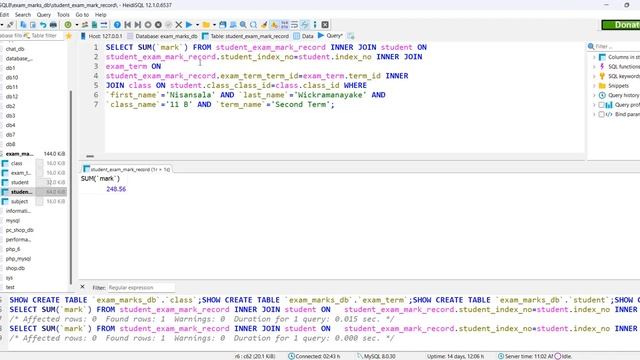Toggle the Wrap long lines icon
The width and height of the screenshot is (640, 360).
(x=294, y=25)
